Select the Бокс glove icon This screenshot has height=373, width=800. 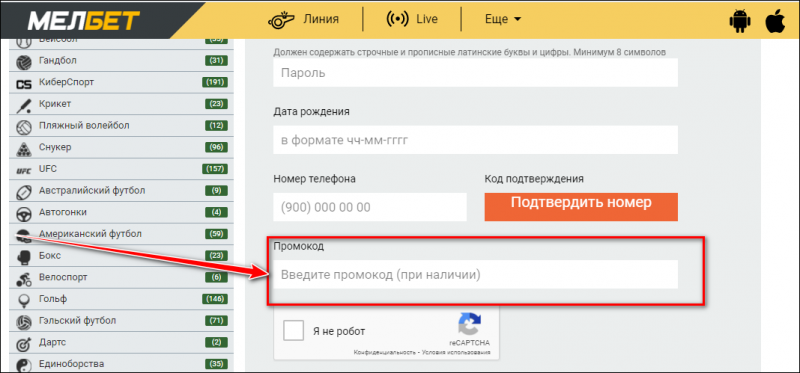pyautogui.click(x=24, y=257)
